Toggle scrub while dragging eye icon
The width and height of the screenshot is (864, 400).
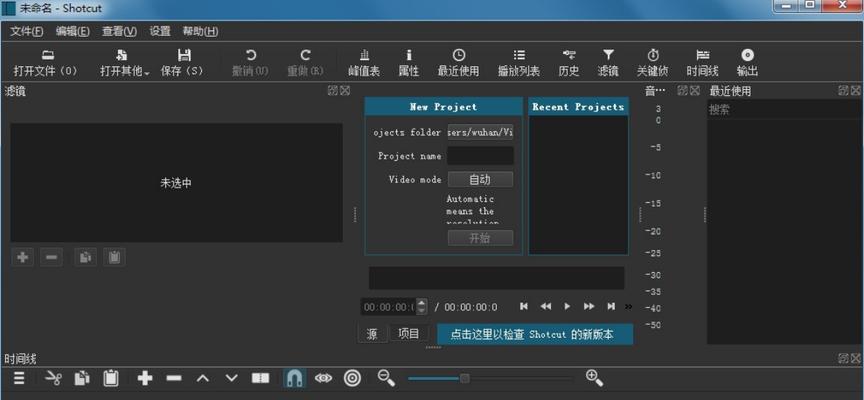tap(323, 379)
